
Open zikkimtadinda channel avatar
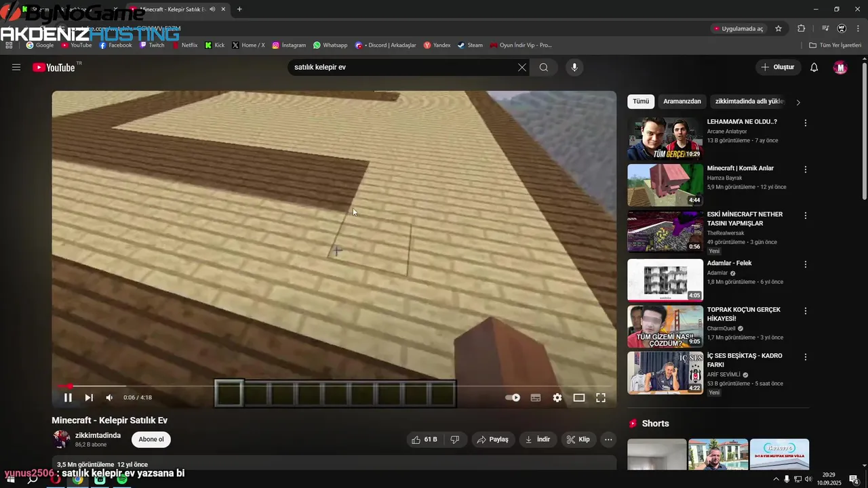(61, 439)
